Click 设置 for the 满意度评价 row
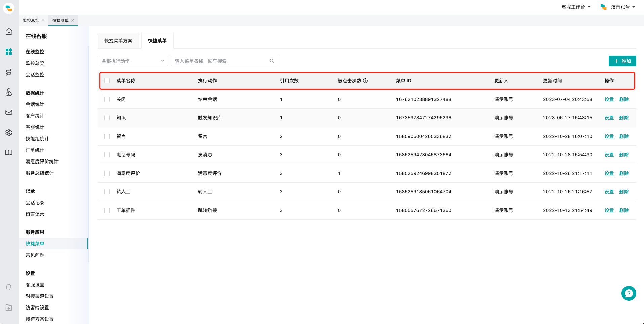The height and width of the screenshot is (324, 644). 609,173
